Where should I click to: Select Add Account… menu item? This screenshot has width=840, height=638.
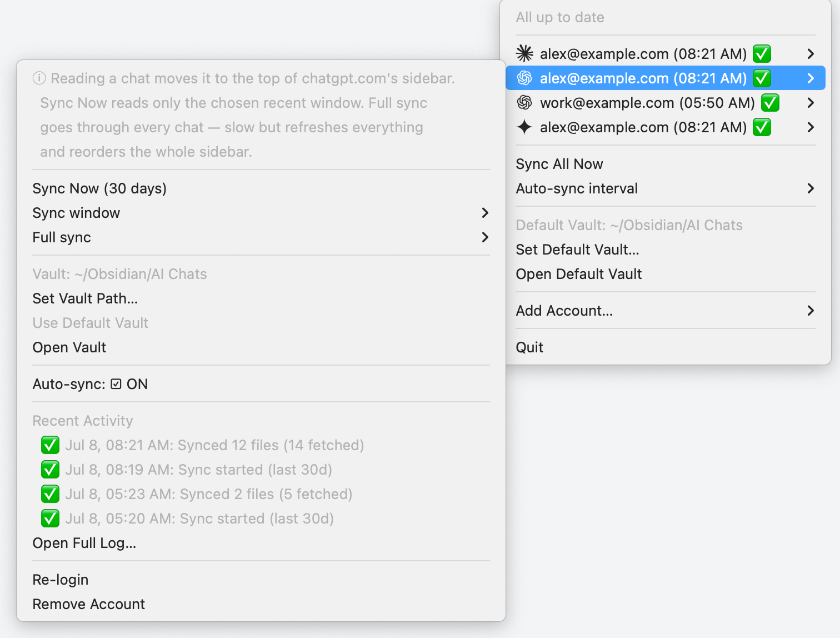coord(666,311)
